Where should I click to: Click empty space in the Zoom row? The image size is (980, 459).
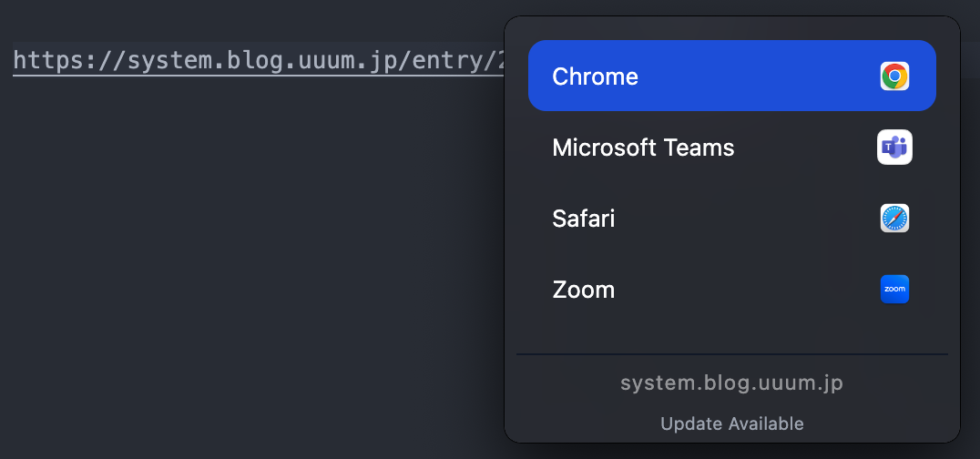point(747,290)
